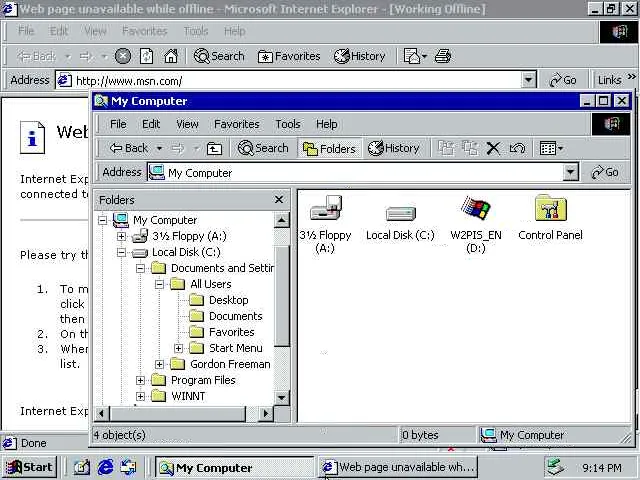Image resolution: width=640 pixels, height=480 pixels.
Task: Open History pane in My Computer window
Action: point(394,148)
